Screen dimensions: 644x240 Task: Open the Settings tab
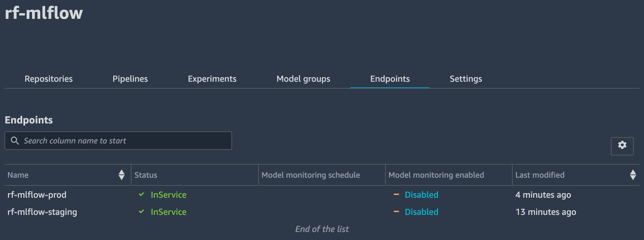(466, 79)
